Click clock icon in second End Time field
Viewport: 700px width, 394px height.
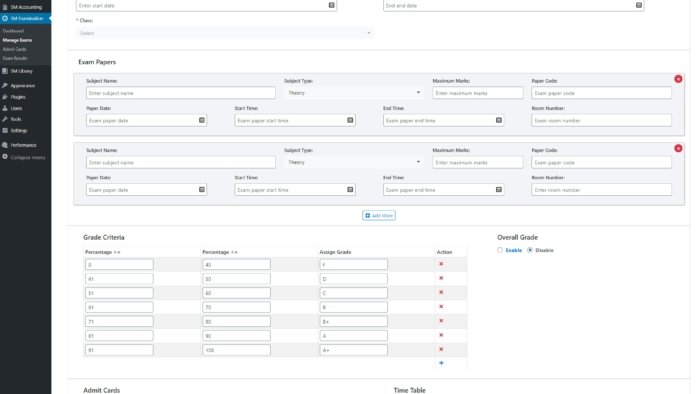click(x=499, y=190)
